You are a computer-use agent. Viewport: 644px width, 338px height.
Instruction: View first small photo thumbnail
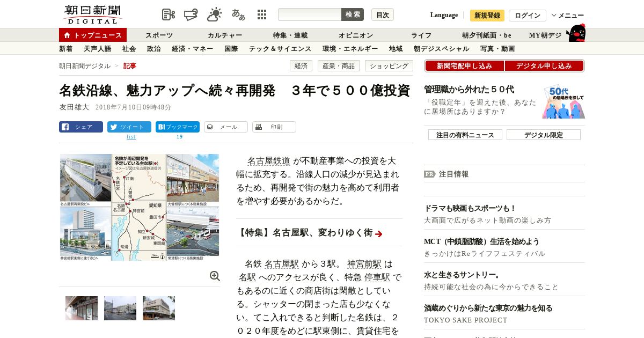(x=82, y=308)
